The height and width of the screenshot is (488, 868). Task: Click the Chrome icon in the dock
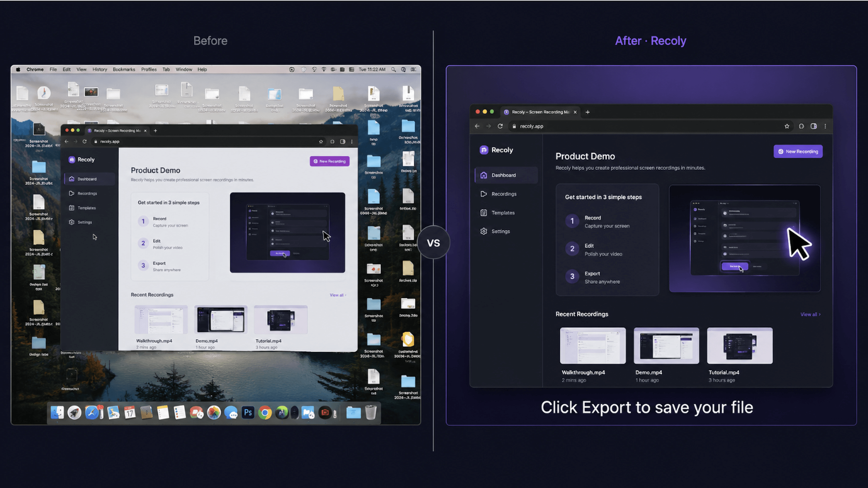[x=265, y=413]
